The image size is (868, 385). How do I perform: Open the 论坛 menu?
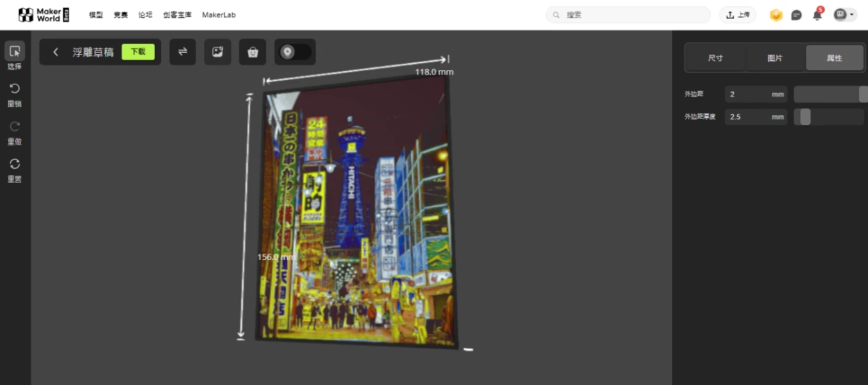(145, 15)
